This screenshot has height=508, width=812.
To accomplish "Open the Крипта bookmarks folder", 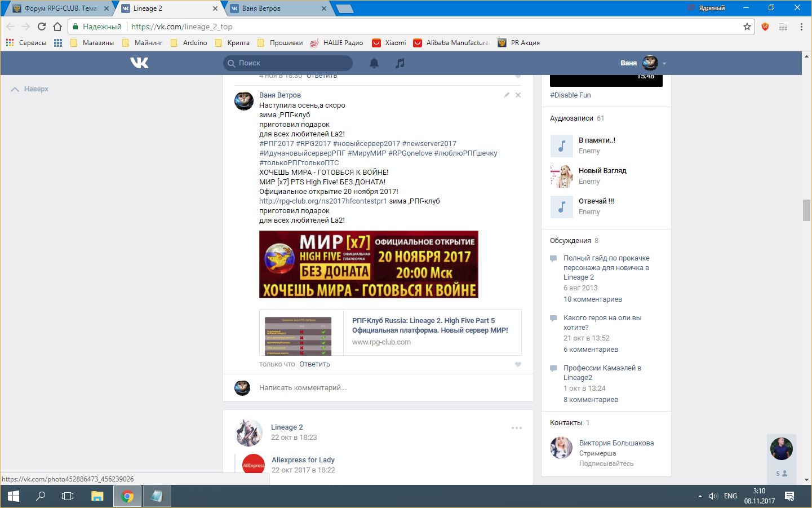I will [x=232, y=43].
